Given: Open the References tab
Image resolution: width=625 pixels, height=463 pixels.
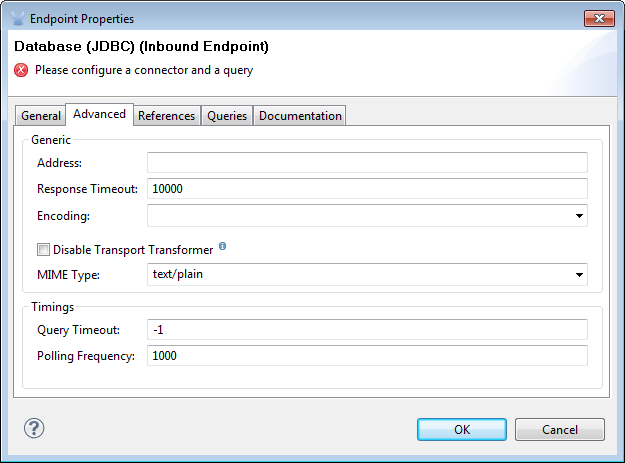Looking at the screenshot, I should click(166, 116).
